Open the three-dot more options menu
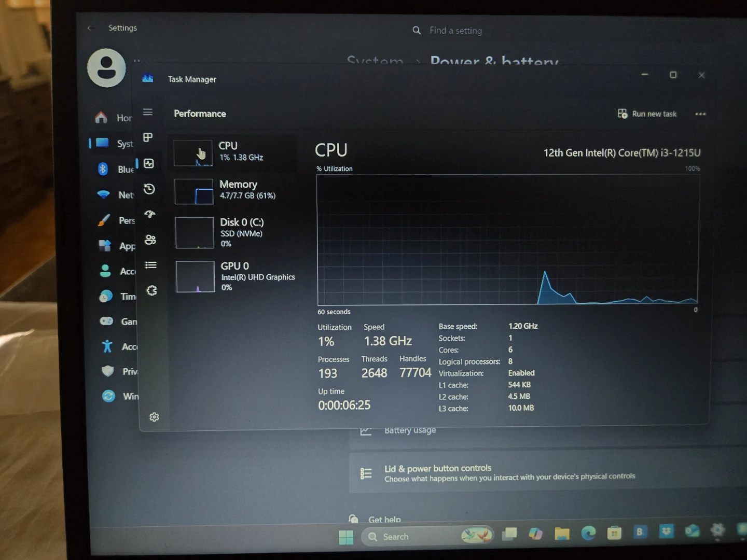 tap(700, 114)
